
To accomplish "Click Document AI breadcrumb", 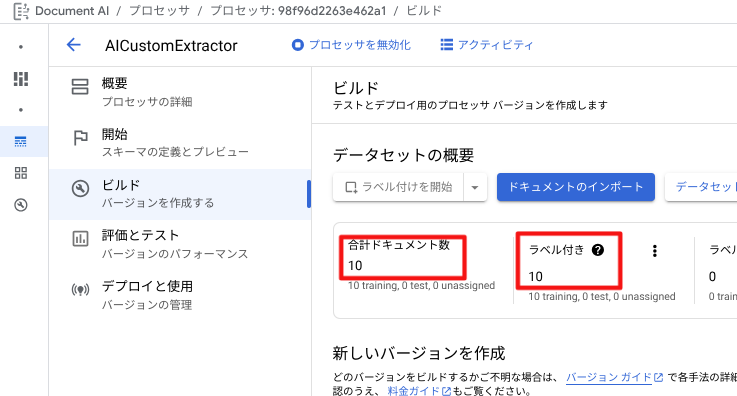I will coord(72,11).
